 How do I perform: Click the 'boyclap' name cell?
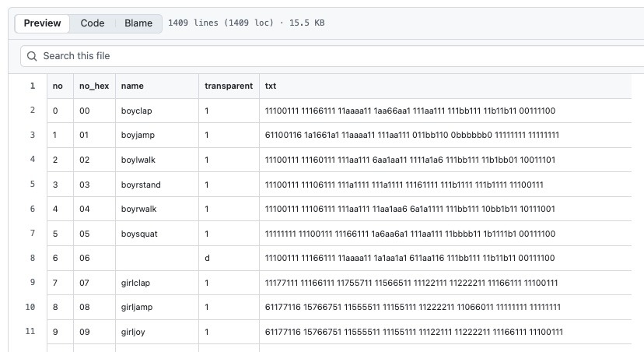pyautogui.click(x=138, y=111)
